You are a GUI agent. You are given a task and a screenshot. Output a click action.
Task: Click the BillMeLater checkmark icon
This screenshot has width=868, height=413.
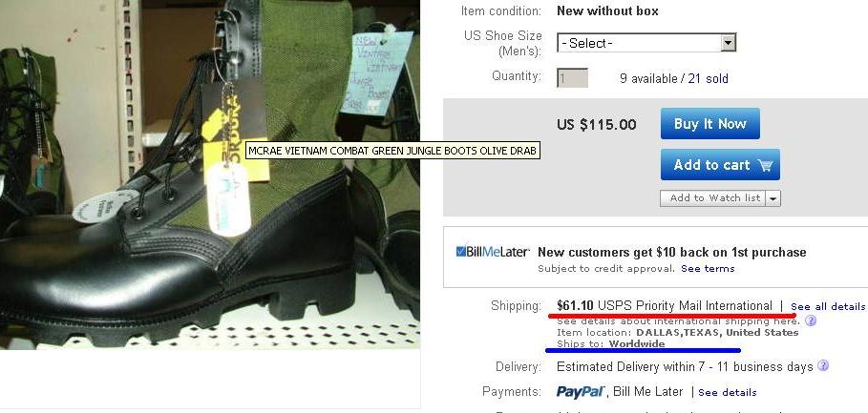(461, 252)
